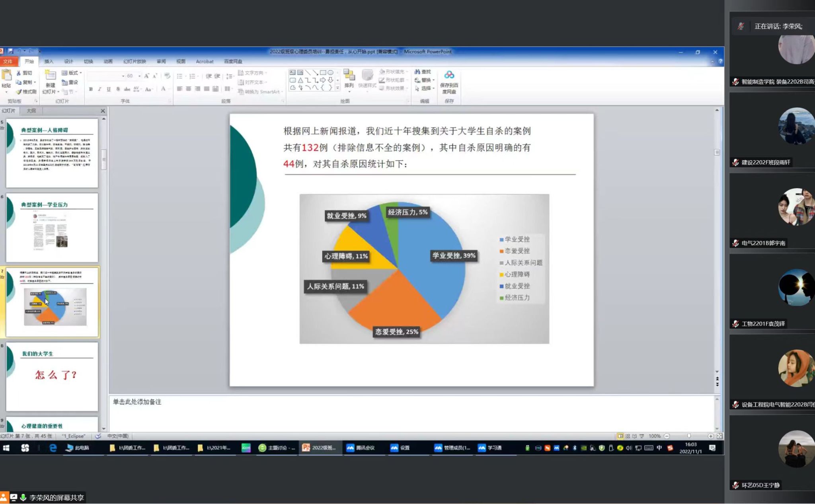Expand the shapes gallery more arrow
Image resolution: width=815 pixels, height=504 pixels.
coord(337,88)
